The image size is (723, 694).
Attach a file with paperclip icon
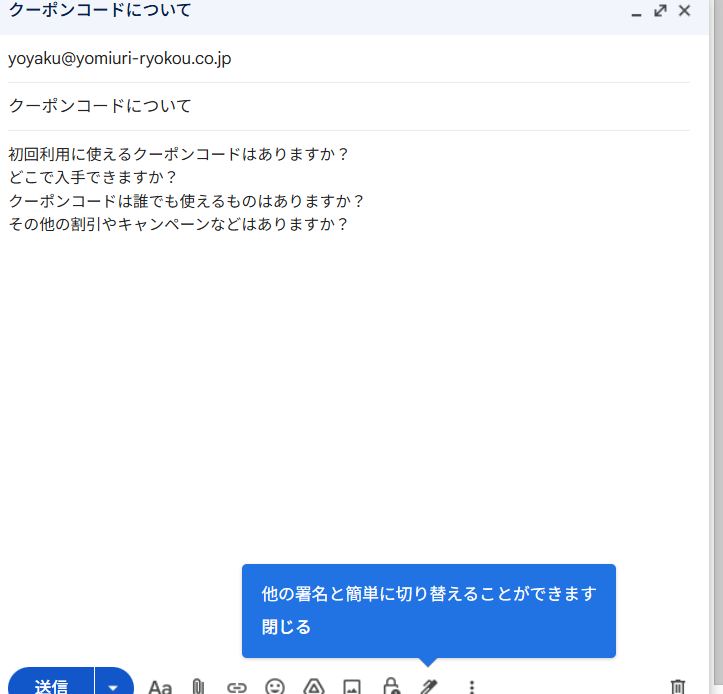coord(198,687)
